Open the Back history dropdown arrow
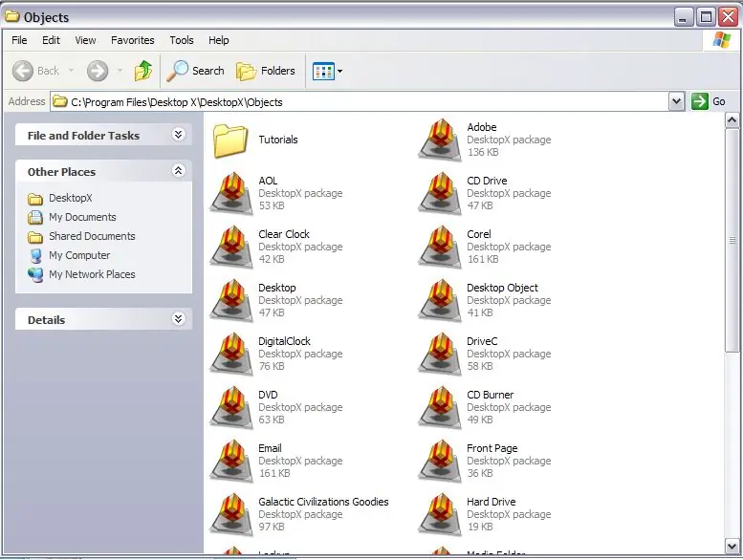The height and width of the screenshot is (560, 743). [71, 71]
